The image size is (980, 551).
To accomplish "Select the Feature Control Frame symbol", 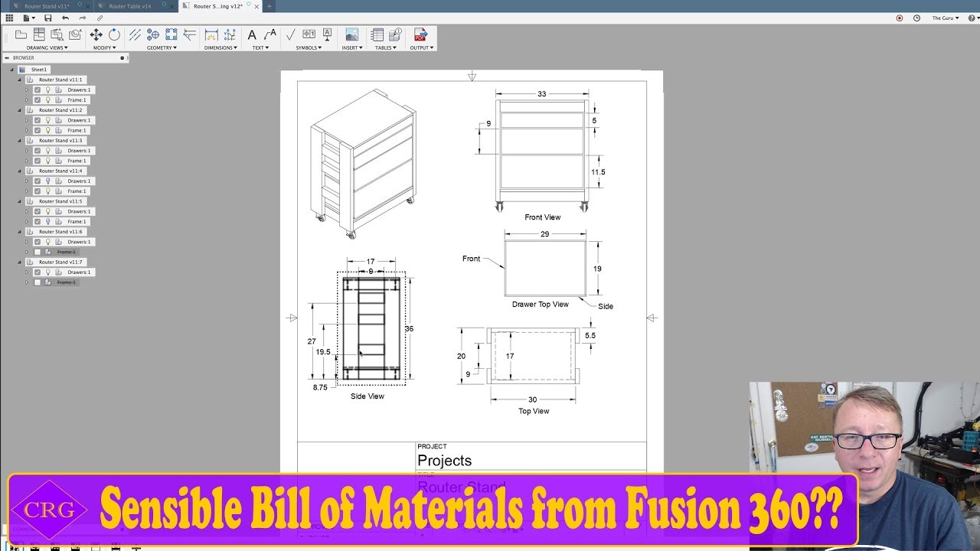I will coord(309,34).
